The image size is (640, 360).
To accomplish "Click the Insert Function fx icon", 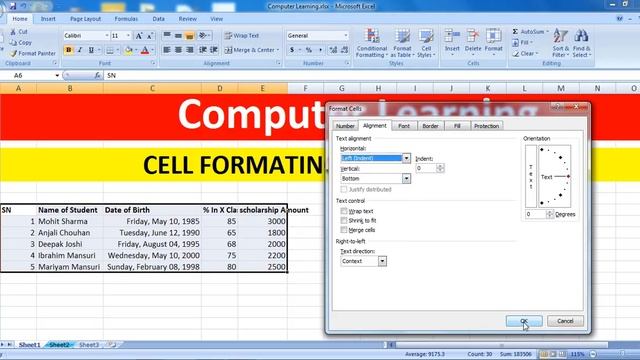I will [x=97, y=76].
